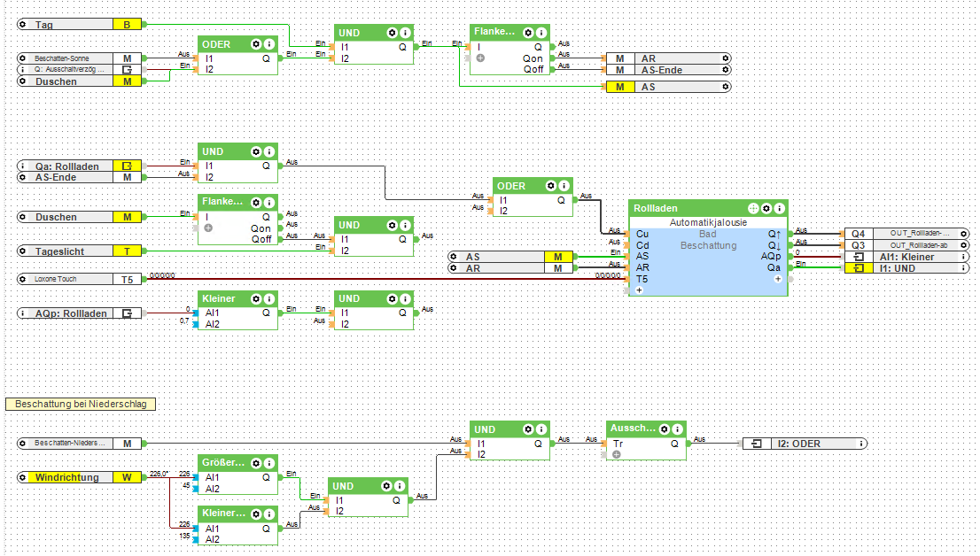
Task: Click the crosshair icon on Rollladen block header
Action: [x=753, y=208]
